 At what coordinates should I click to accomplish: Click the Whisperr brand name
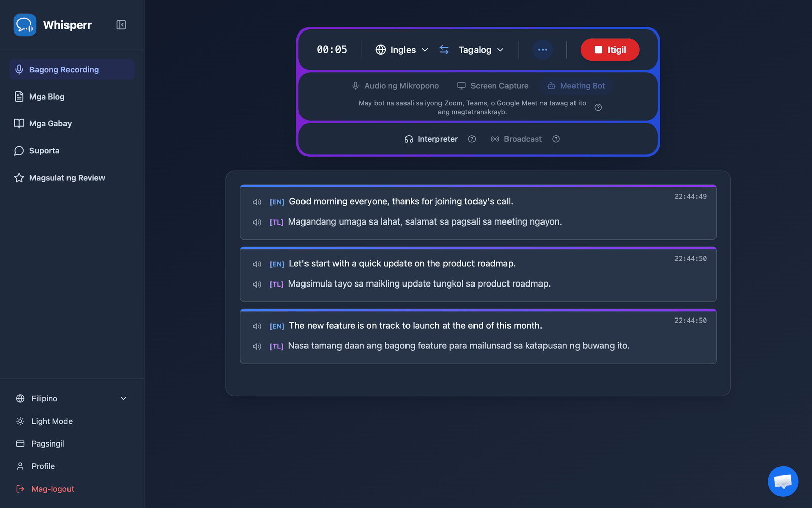click(67, 25)
